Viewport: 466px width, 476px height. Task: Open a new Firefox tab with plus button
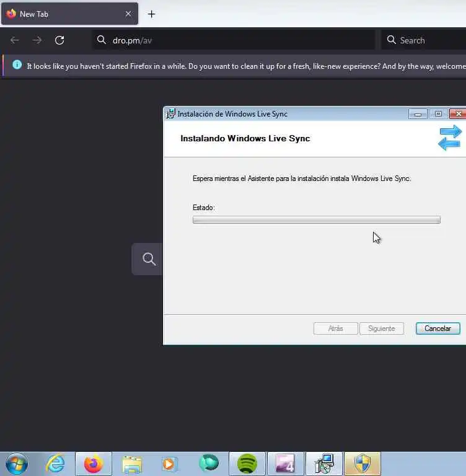point(151,14)
